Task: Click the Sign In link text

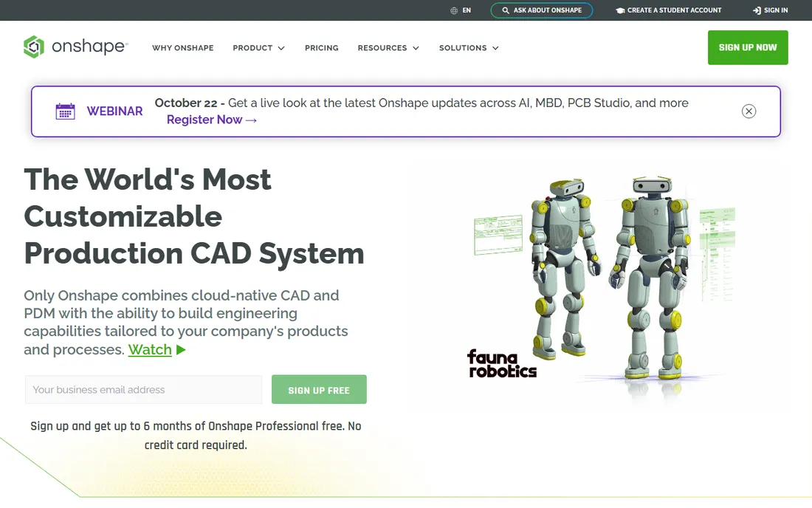Action: point(776,10)
